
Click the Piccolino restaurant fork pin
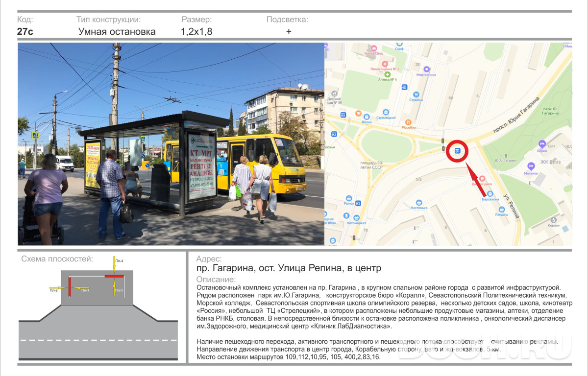point(408,121)
